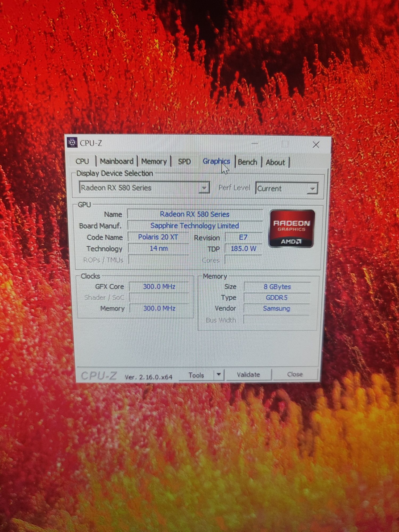
Task: Click the Revision value E7
Action: pos(243,237)
